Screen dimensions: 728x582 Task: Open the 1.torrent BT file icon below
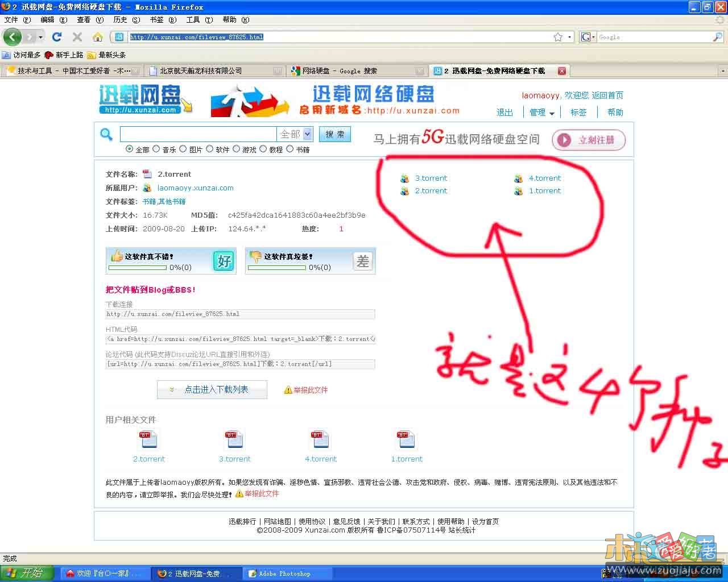point(406,439)
